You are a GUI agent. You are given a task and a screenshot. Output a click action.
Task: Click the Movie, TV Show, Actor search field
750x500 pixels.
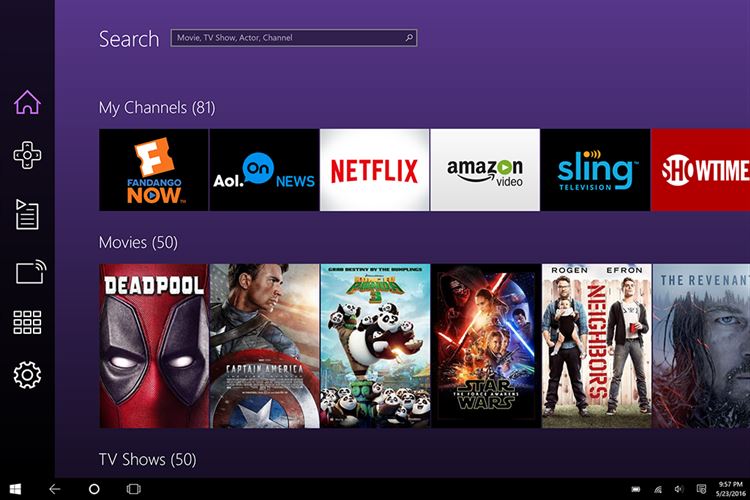294,38
